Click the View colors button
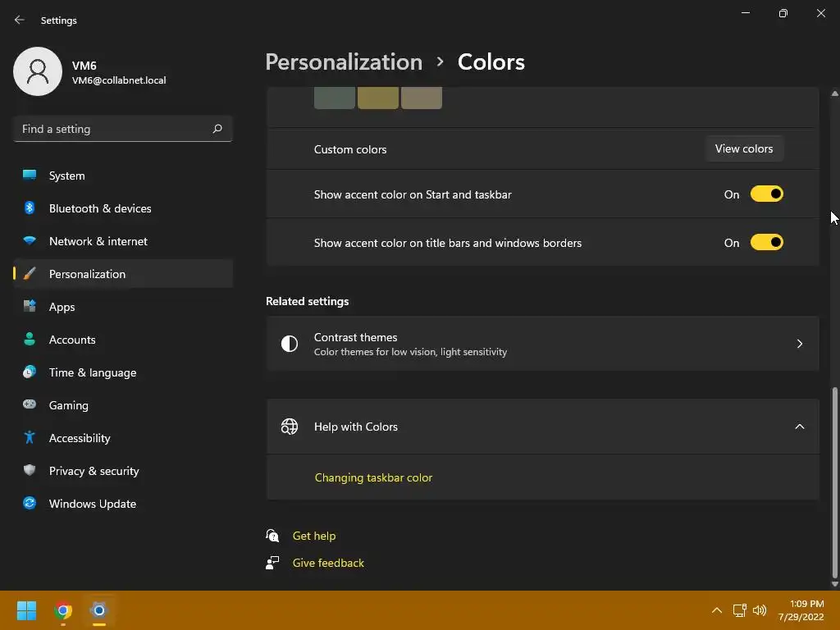The width and height of the screenshot is (840, 630). [x=744, y=148]
